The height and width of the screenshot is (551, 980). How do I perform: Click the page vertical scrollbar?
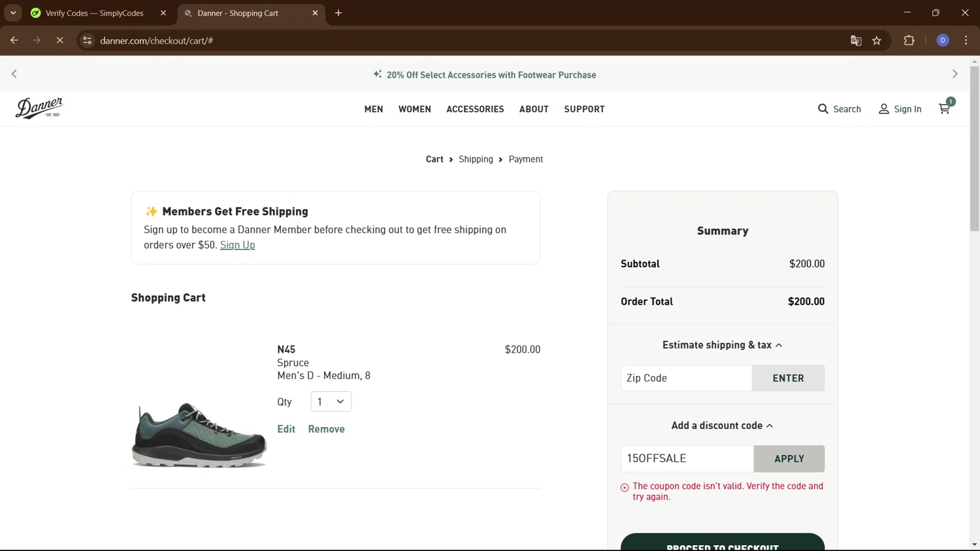click(x=975, y=148)
